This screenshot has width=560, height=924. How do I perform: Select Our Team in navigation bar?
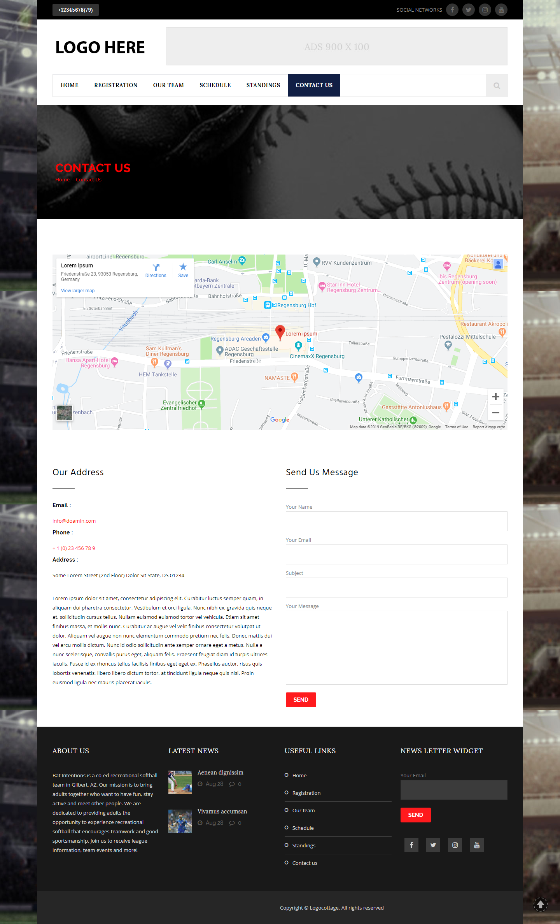tap(168, 85)
